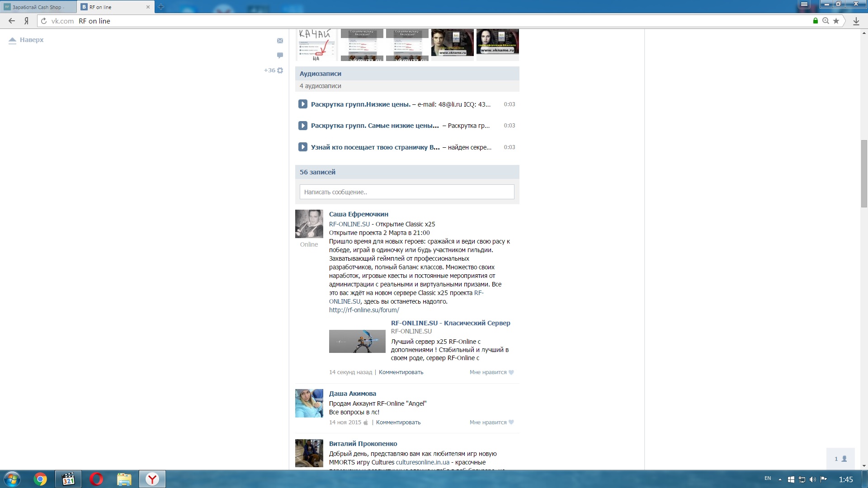Click the 'Наверх' back-to-top link
The image size is (868, 488).
click(26, 40)
